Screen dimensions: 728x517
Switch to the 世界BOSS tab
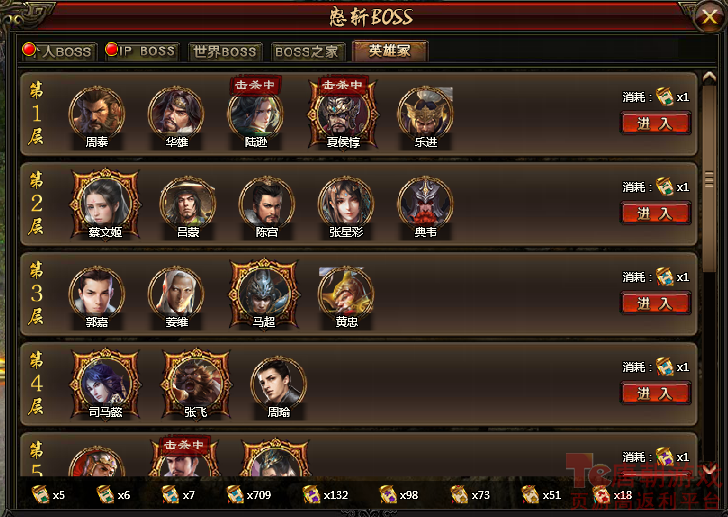pos(225,52)
